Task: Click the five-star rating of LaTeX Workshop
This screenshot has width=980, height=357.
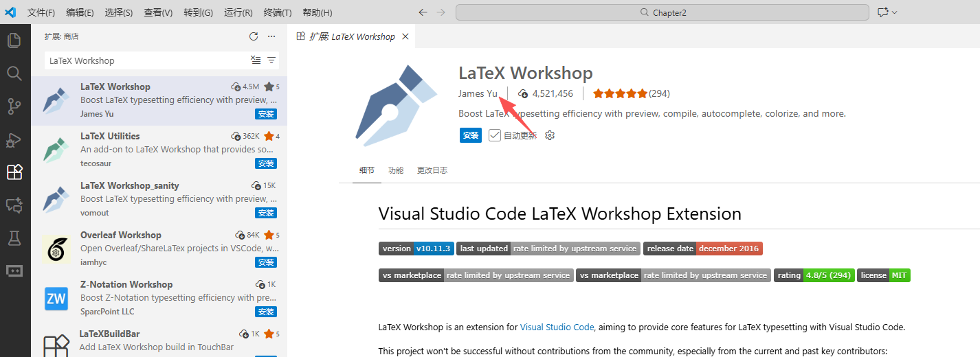Action: click(x=620, y=93)
